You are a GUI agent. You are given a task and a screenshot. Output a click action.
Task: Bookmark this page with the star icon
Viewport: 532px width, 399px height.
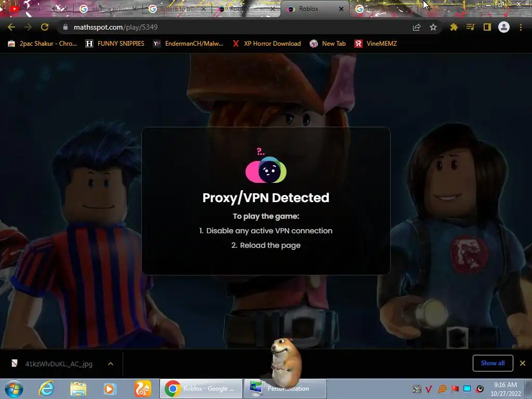pyautogui.click(x=433, y=27)
